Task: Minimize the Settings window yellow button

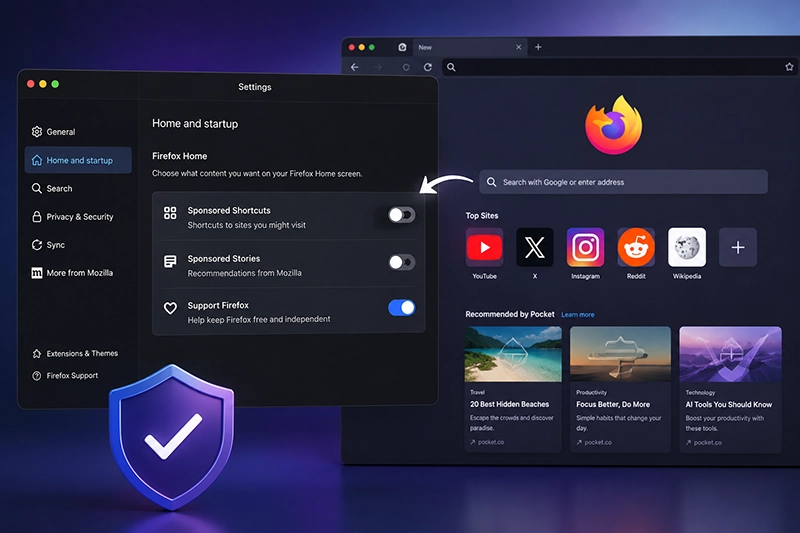Action: click(x=43, y=84)
